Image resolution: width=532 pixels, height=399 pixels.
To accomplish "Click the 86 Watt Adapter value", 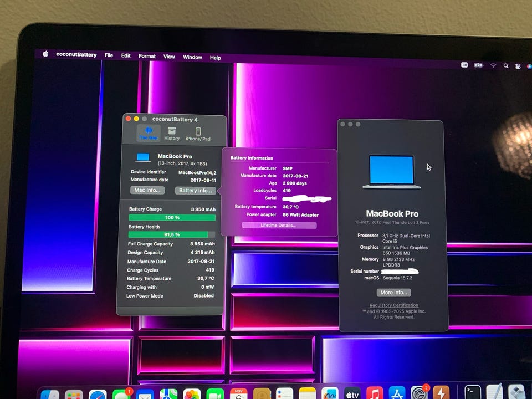I will click(300, 215).
